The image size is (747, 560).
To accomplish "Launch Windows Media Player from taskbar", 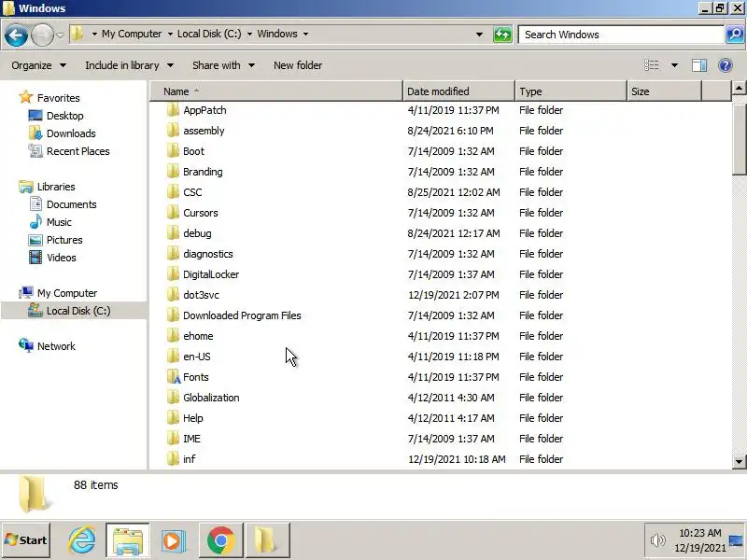I will 174,540.
